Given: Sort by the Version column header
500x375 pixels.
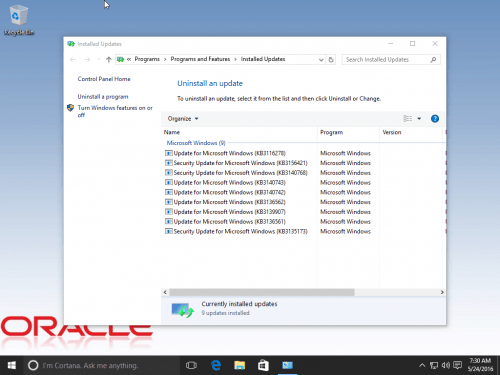Looking at the screenshot, I should point(411,132).
